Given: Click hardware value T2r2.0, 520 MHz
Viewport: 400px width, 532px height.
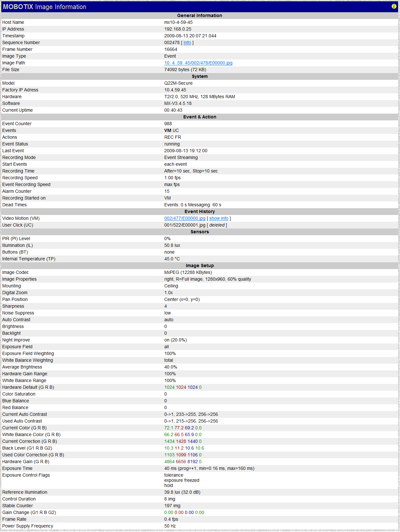Looking at the screenshot, I should click(200, 97).
